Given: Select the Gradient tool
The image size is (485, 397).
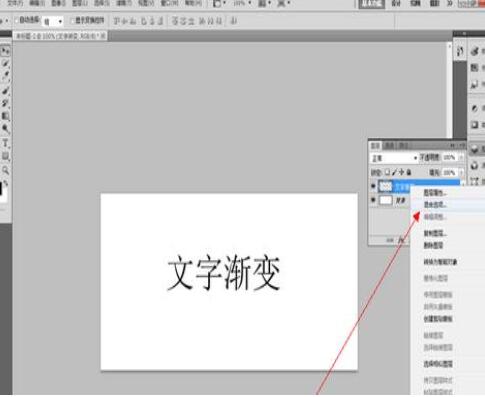Looking at the screenshot, I should click(x=5, y=116).
